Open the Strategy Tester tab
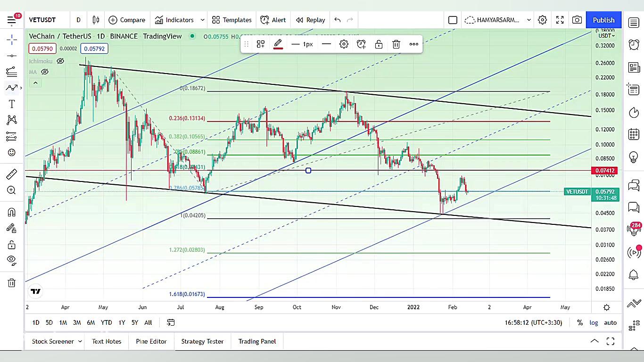The height and width of the screenshot is (362, 644). 202,341
